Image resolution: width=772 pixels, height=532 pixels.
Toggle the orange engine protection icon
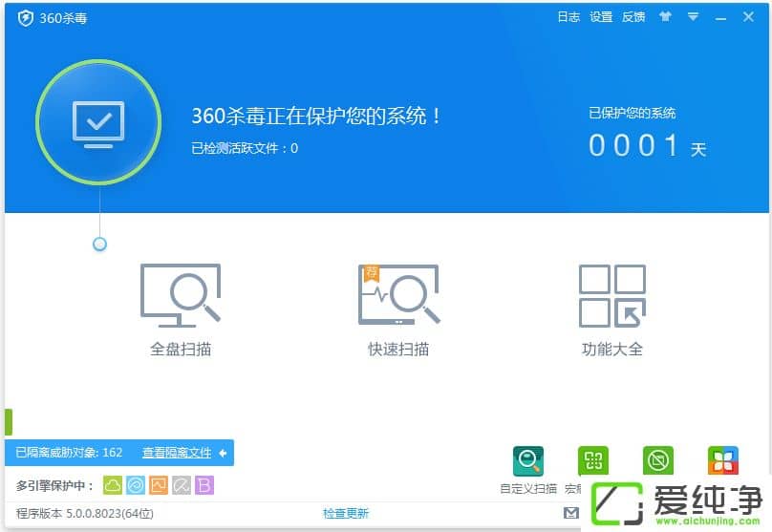pos(159,485)
